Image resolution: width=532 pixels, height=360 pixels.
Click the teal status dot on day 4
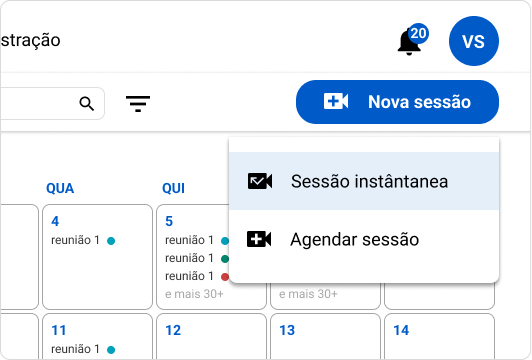(x=111, y=241)
